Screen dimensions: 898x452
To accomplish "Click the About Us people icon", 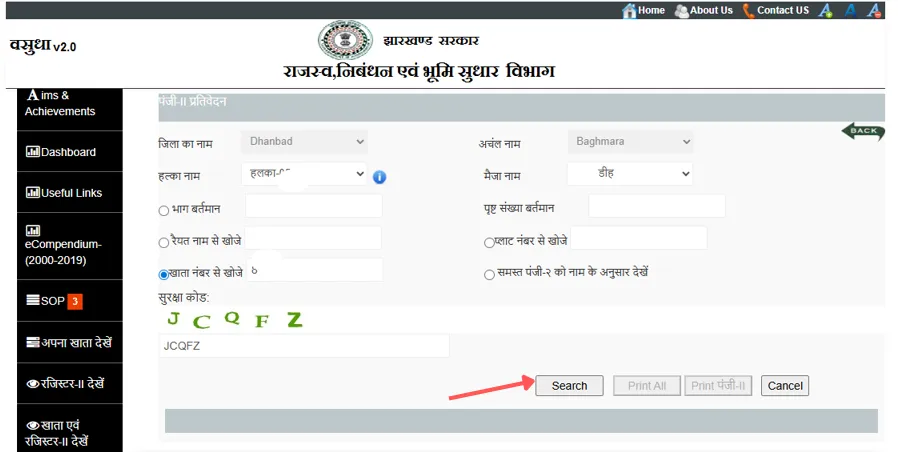I will (x=682, y=11).
